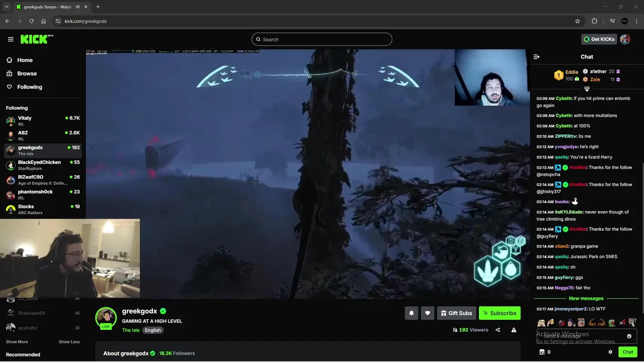
Task: Click the English language tag
Action: 153,330
